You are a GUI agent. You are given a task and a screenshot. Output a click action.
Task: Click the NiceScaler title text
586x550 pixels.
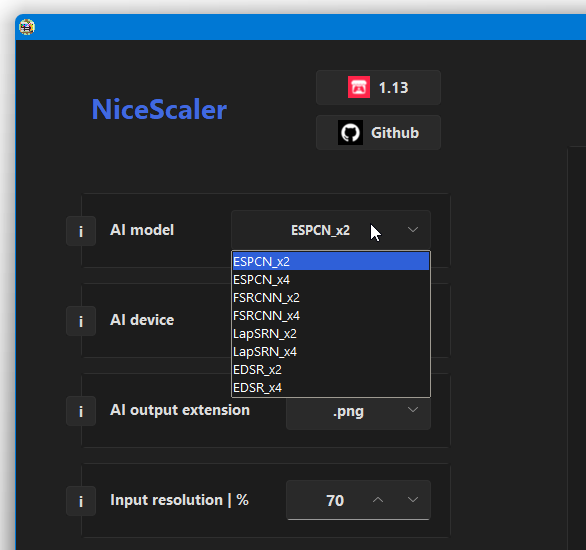click(x=159, y=109)
